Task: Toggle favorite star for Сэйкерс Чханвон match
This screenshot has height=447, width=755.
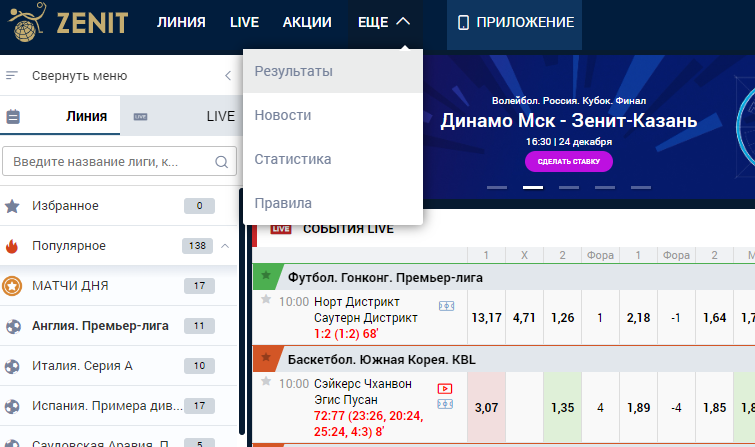Action: tap(266, 381)
